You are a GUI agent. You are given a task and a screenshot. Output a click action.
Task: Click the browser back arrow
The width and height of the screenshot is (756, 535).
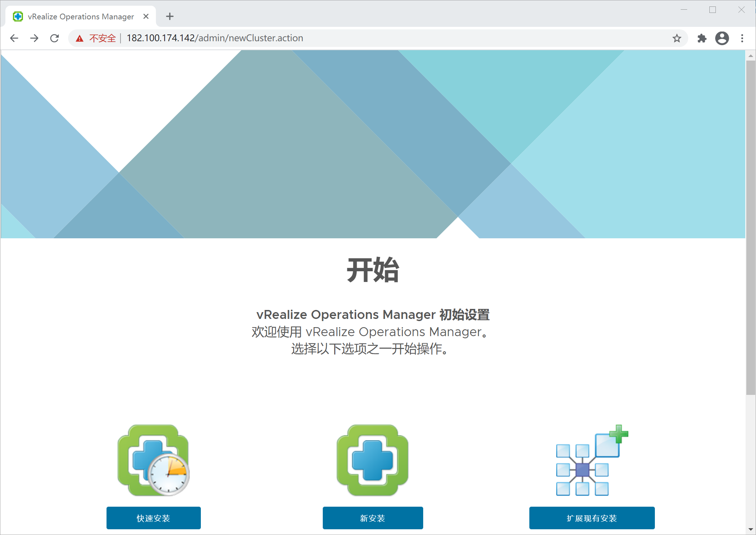click(x=14, y=38)
